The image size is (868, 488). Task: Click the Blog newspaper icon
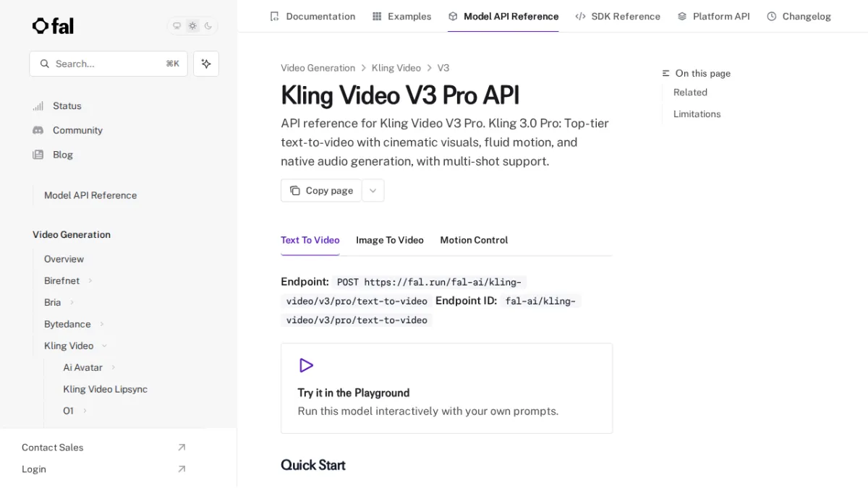click(38, 155)
